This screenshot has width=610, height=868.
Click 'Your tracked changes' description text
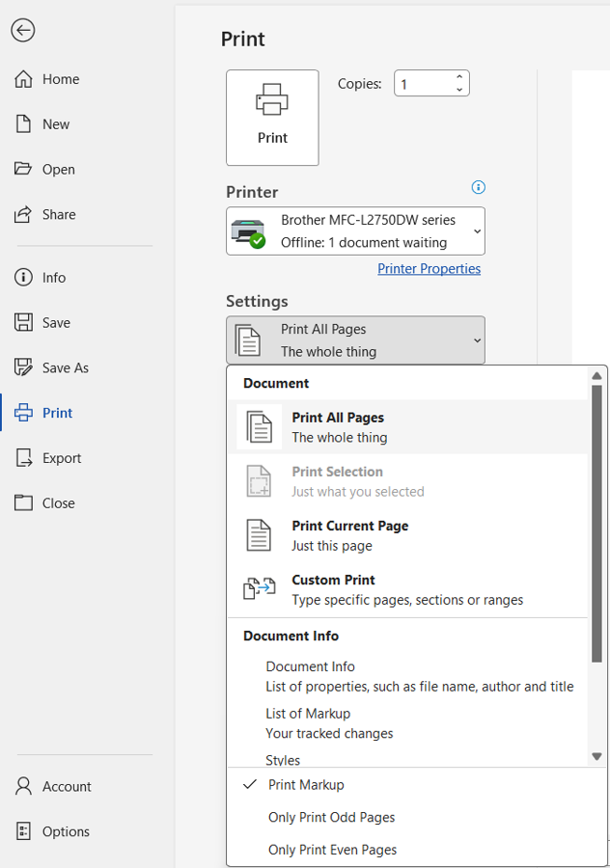[x=329, y=734]
